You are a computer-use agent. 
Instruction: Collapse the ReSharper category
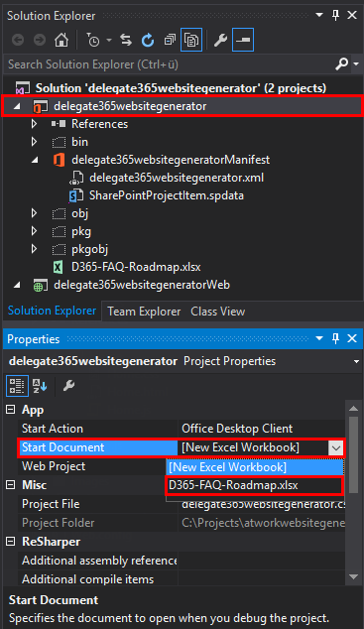tap(11, 542)
